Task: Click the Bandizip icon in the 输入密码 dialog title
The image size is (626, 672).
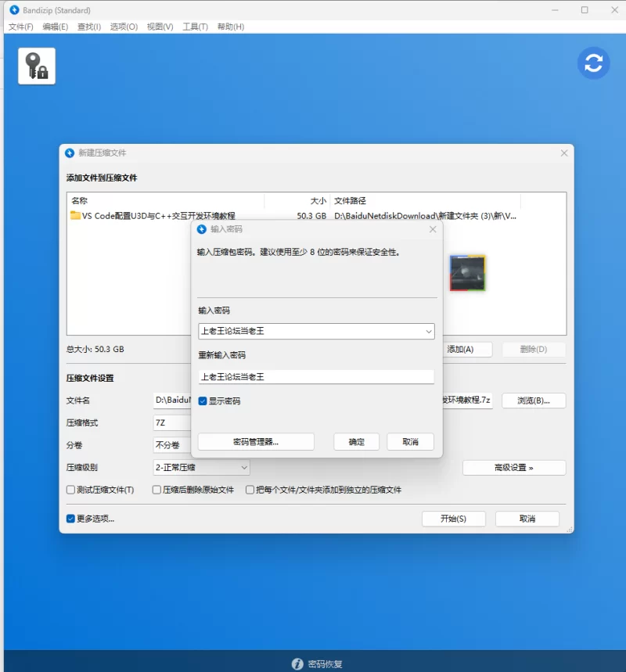Action: [x=202, y=229]
